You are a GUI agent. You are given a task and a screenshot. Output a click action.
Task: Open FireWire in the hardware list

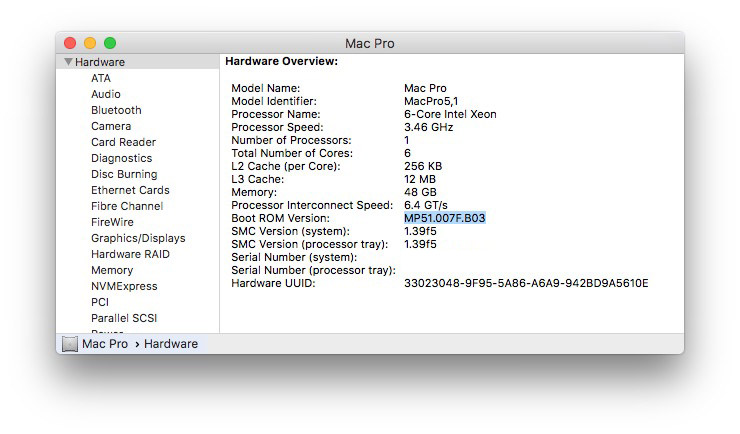point(112,222)
